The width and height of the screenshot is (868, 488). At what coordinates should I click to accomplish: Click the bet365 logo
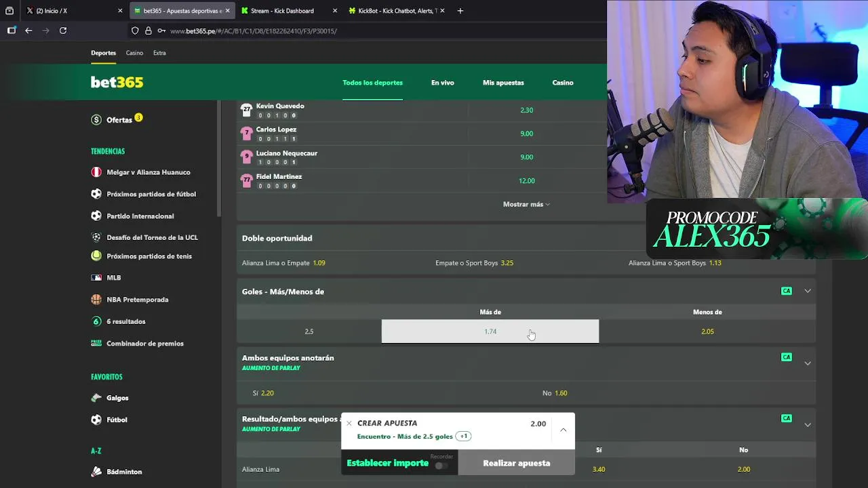pyautogui.click(x=117, y=82)
